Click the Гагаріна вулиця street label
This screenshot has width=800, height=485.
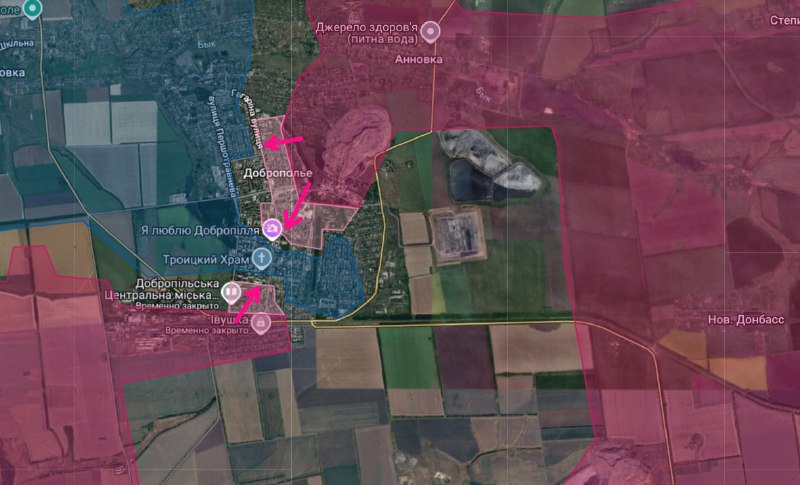coord(248,120)
